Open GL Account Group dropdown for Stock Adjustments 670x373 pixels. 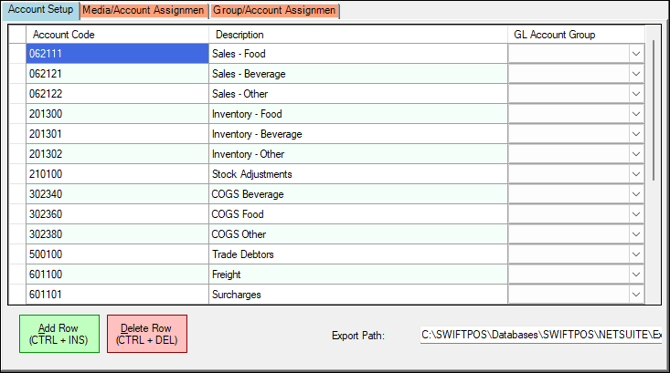click(636, 174)
